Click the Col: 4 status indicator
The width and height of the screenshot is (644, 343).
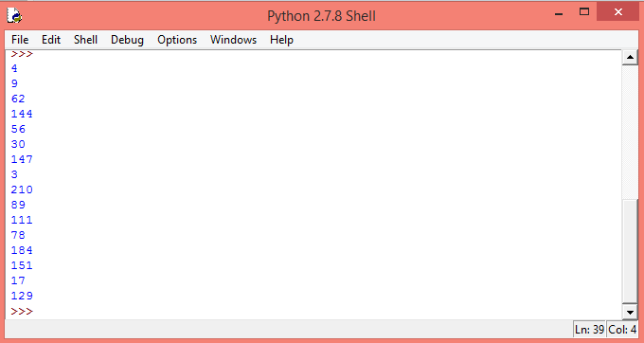(x=622, y=330)
